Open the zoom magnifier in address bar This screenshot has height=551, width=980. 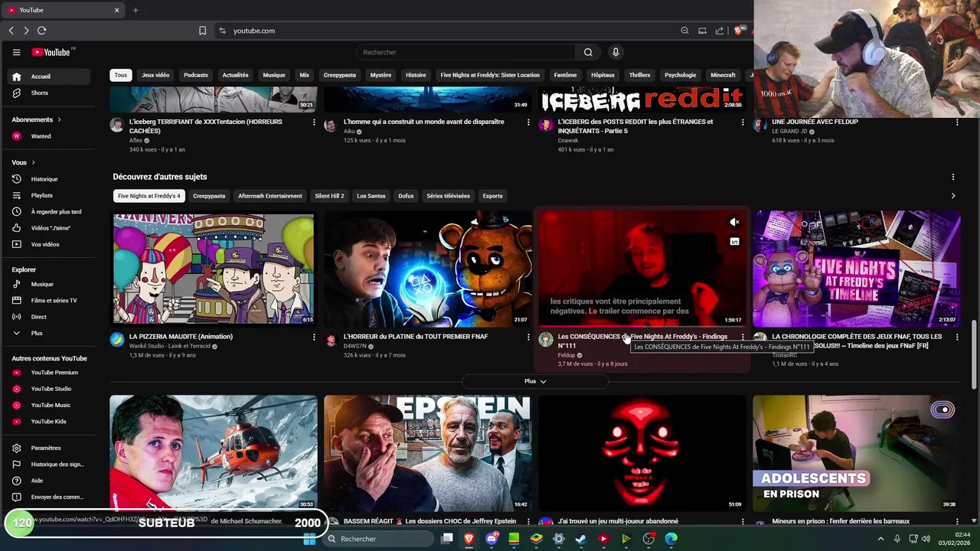pos(684,31)
